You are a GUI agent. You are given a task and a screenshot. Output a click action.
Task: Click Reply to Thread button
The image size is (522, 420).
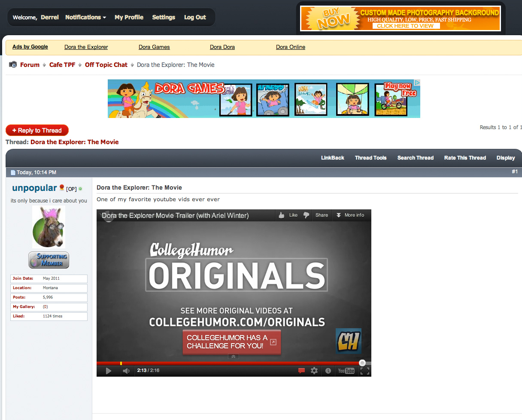(37, 130)
